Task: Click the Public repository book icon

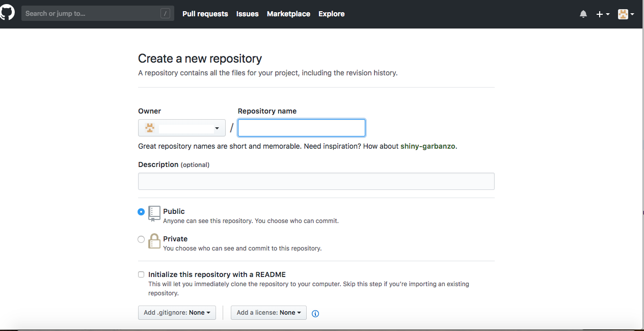Action: pyautogui.click(x=154, y=214)
